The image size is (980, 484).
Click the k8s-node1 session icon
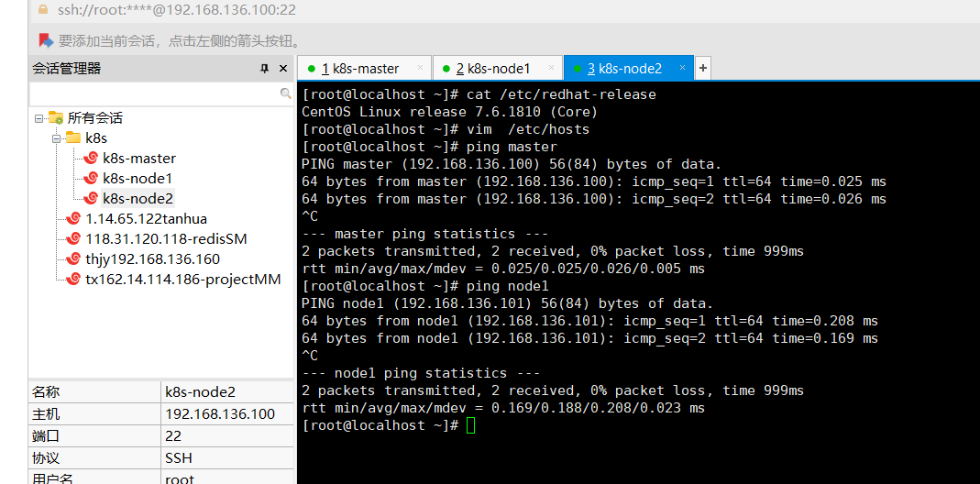[92, 178]
